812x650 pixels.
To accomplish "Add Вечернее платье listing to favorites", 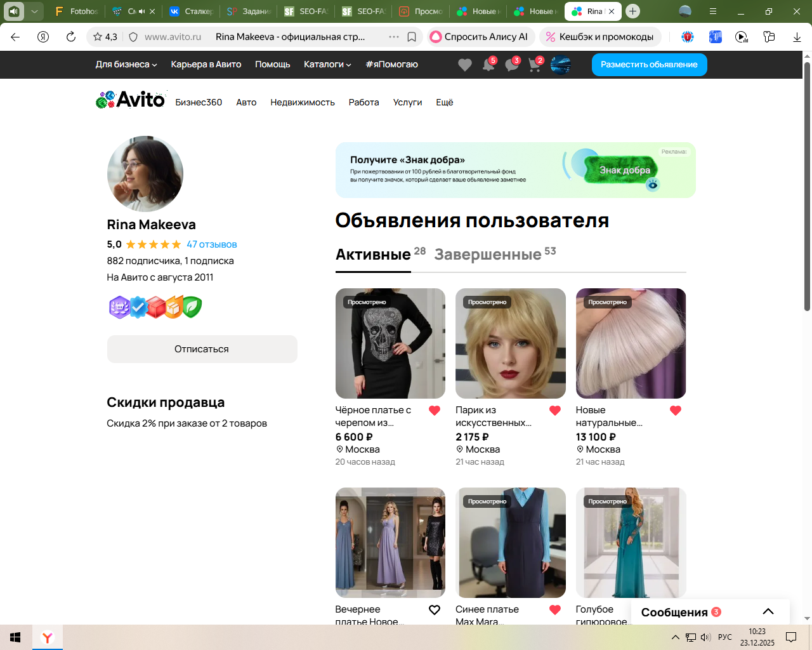I will pyautogui.click(x=435, y=610).
